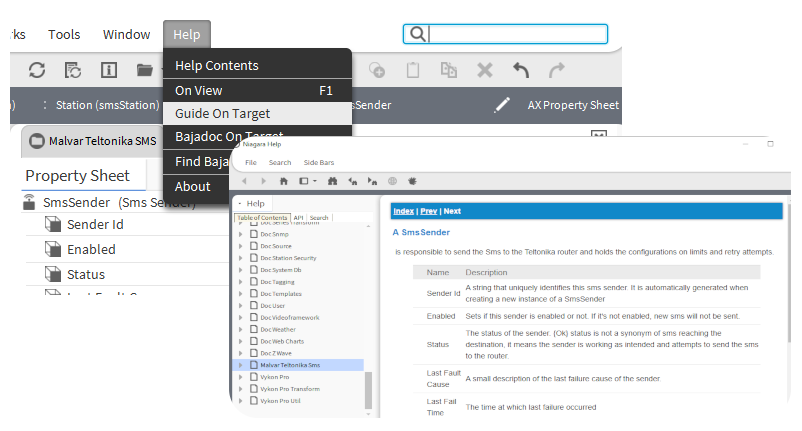
Task: Click the magnifier icon in search box
Action: coord(417,34)
